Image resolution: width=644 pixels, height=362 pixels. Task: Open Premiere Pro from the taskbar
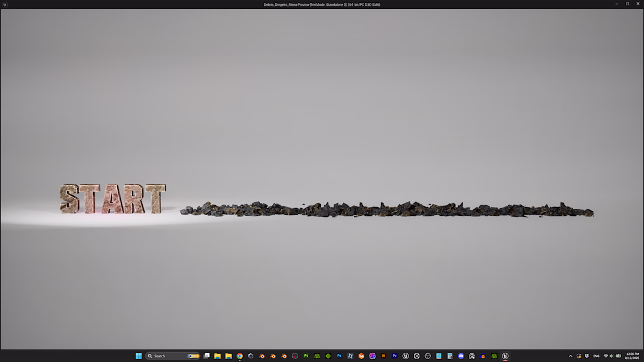(395, 356)
